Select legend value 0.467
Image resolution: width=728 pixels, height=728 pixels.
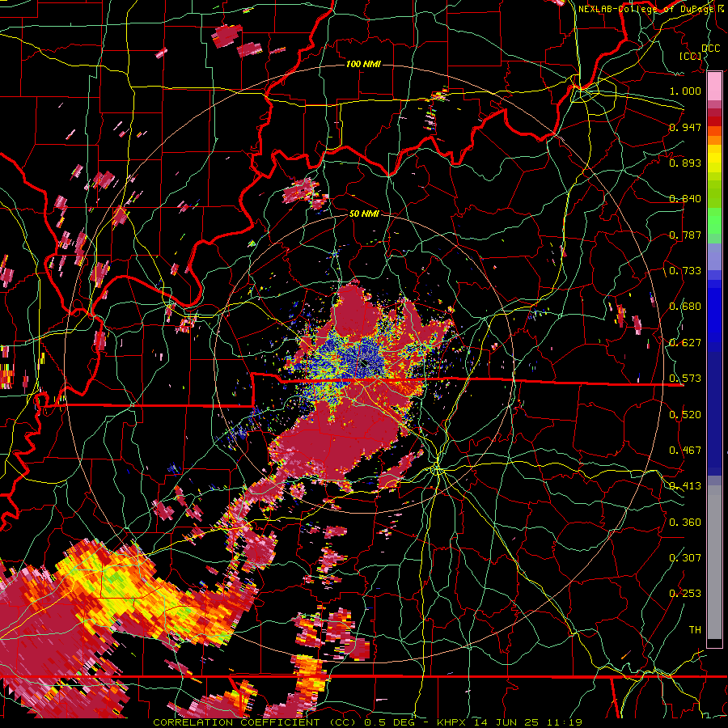685,450
